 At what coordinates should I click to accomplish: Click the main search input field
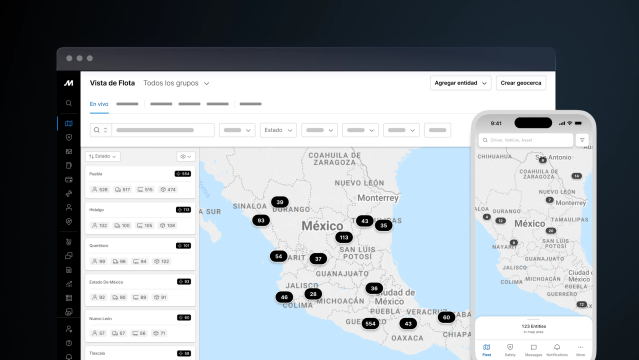point(163,130)
